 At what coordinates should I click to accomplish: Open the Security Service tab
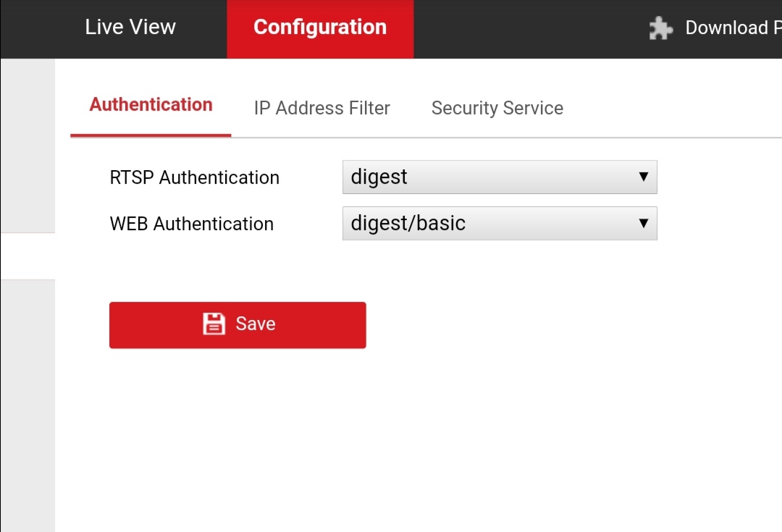(497, 107)
